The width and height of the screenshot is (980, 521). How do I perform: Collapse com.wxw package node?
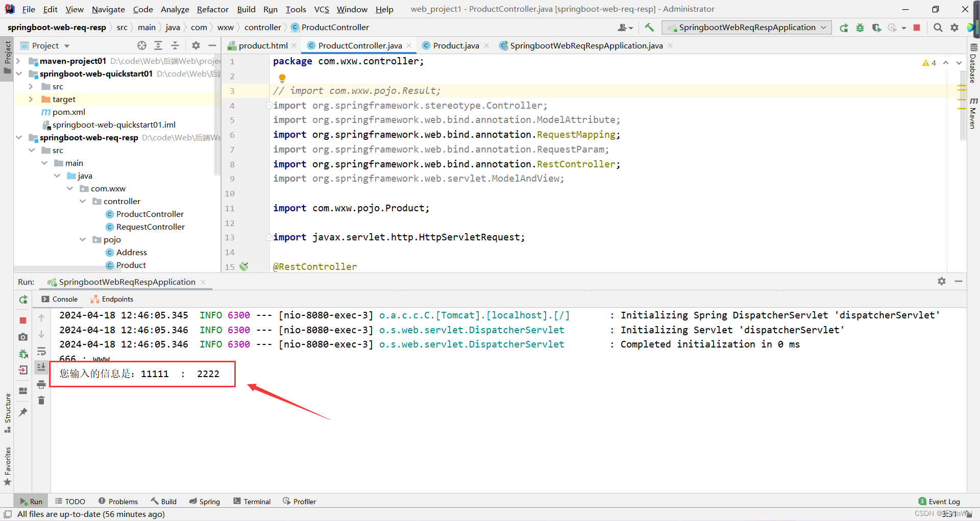[x=70, y=189]
